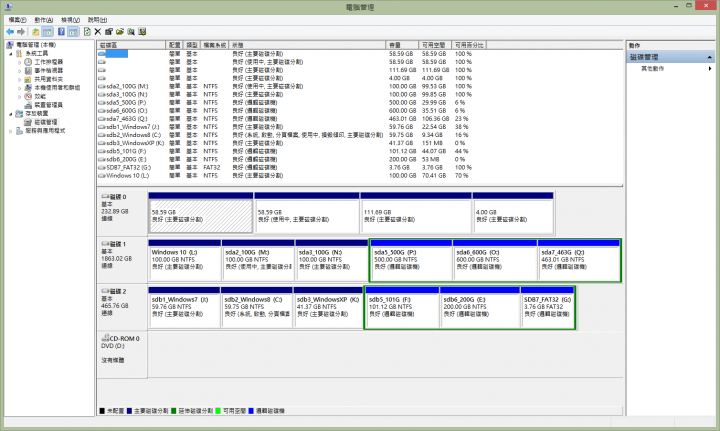Collapse the 系統工具 tree node
Screen dimensions: 720x431
[11, 54]
